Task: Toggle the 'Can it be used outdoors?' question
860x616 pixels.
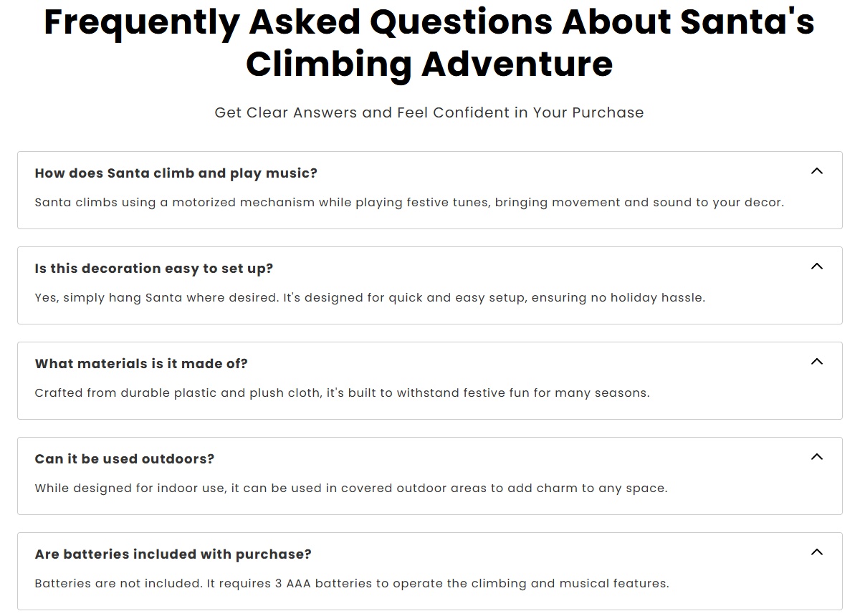Action: point(125,459)
